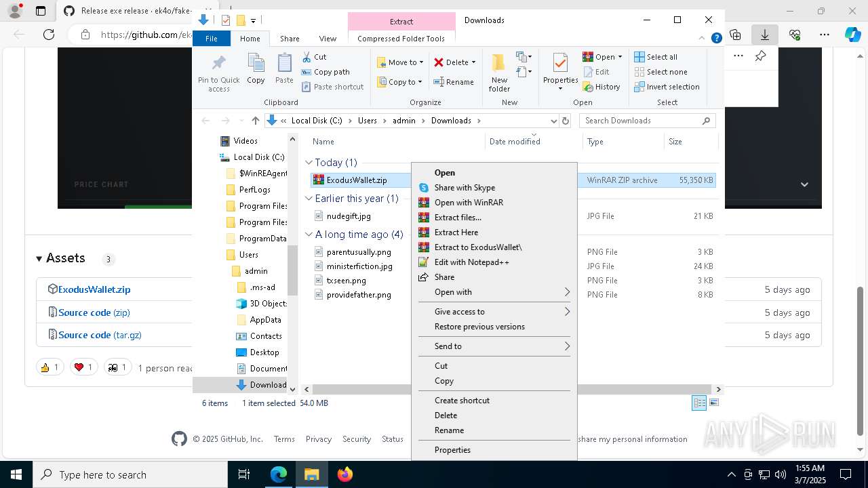Click History in the Open group

click(601, 87)
